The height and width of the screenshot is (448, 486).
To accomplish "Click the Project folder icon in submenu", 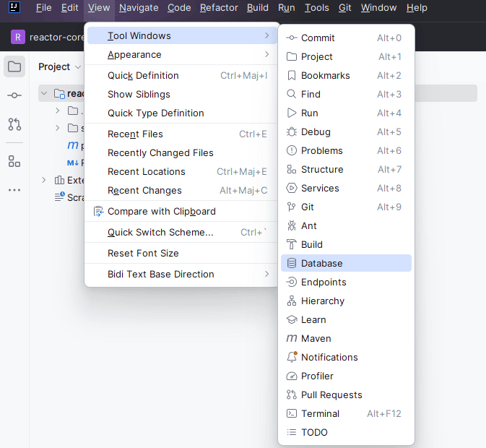I will 291,57.
